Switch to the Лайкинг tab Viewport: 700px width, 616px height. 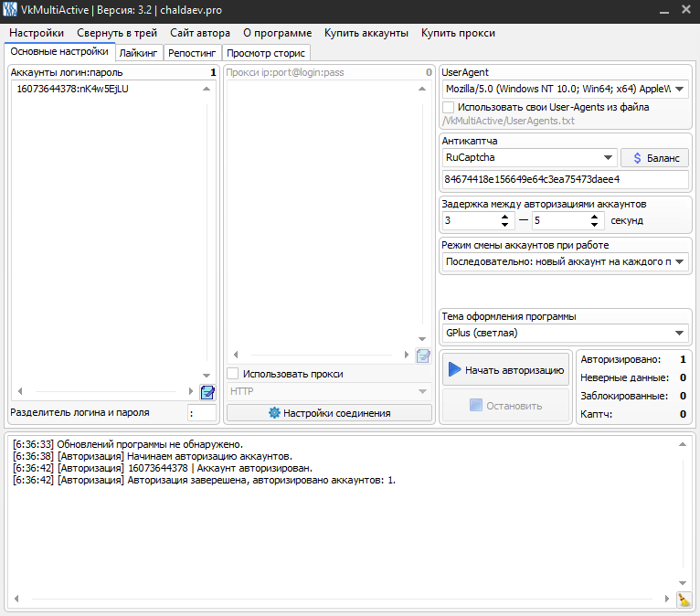click(140, 53)
